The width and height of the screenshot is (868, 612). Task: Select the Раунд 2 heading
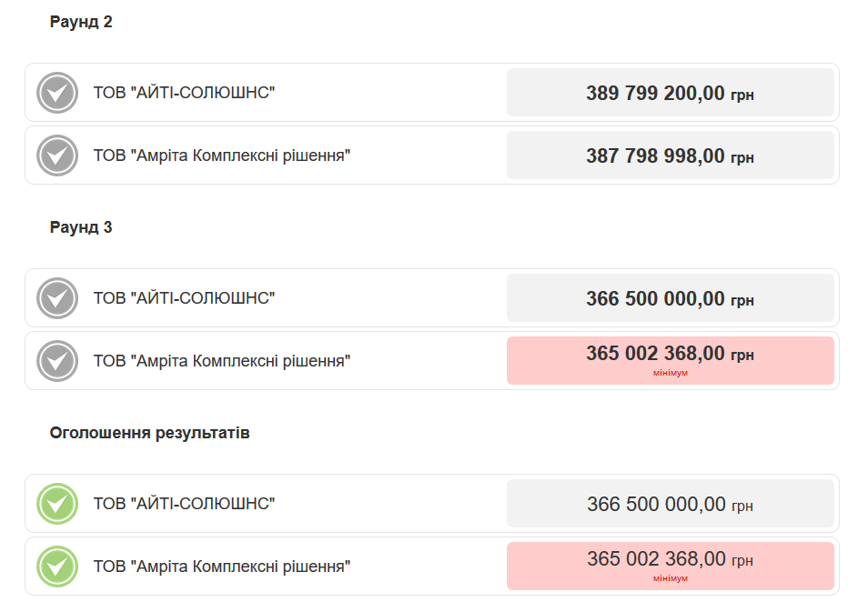pos(81,22)
